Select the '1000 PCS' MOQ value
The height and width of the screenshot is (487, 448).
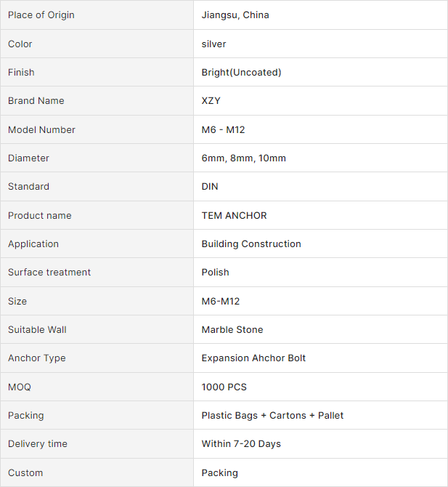click(224, 387)
